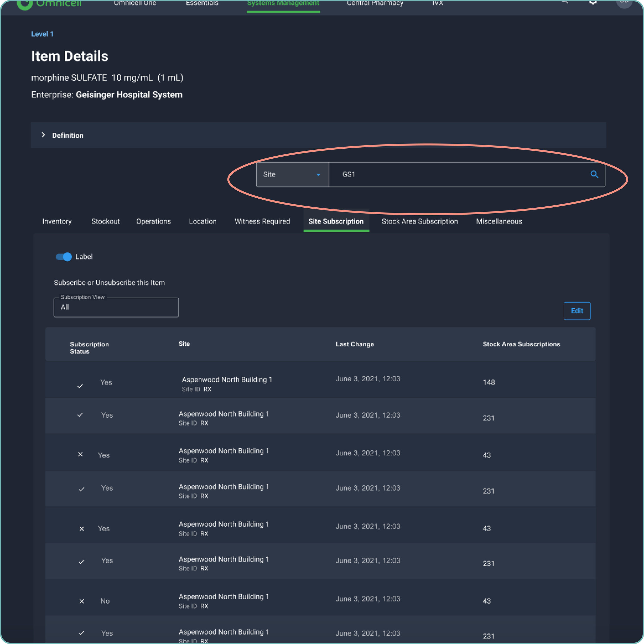Click X icon on first 43 row
Viewport: 644px width, 644px height.
80,454
